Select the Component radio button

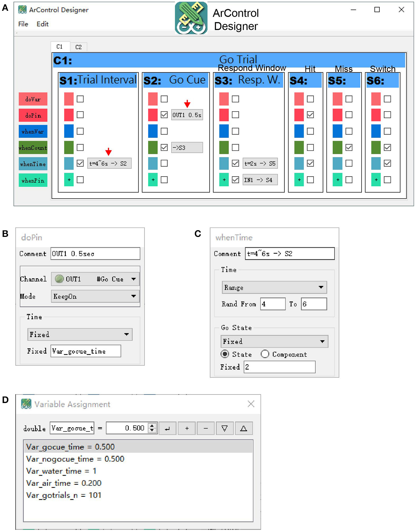[x=265, y=354]
